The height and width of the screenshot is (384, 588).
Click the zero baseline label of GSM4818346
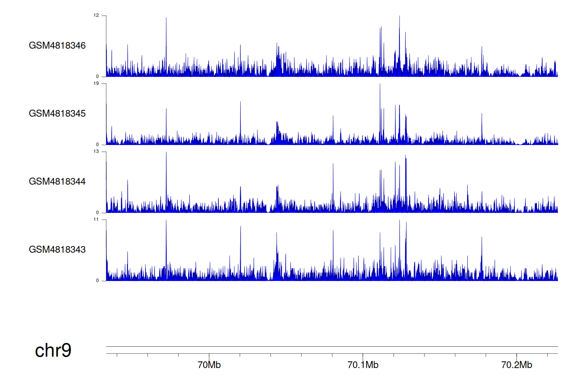point(98,77)
